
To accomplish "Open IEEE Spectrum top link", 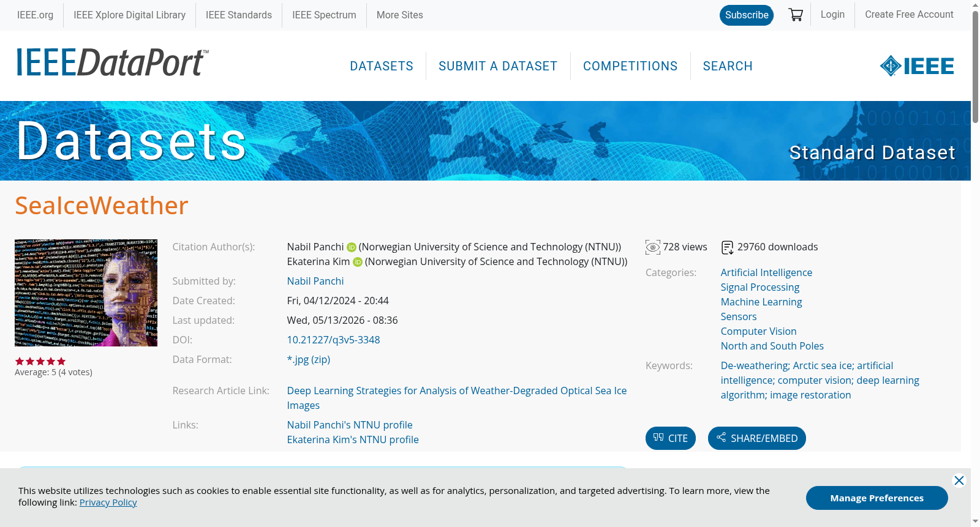I will pyautogui.click(x=324, y=15).
